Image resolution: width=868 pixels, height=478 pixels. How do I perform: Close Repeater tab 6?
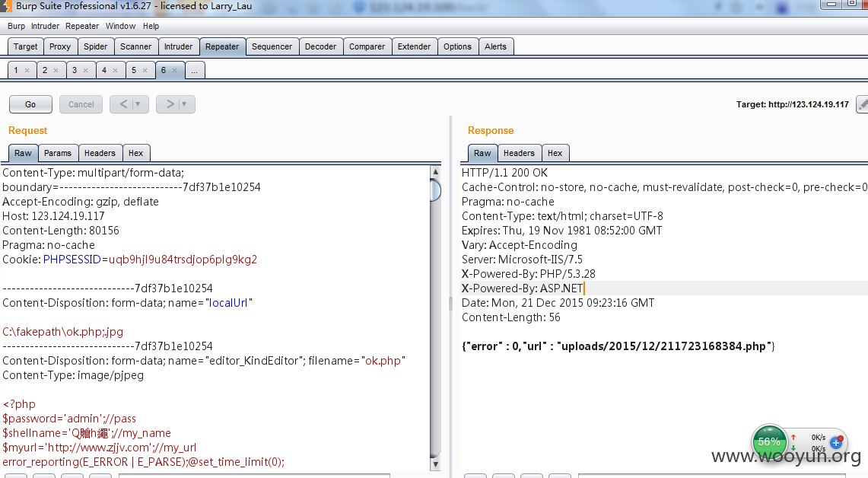pos(174,70)
